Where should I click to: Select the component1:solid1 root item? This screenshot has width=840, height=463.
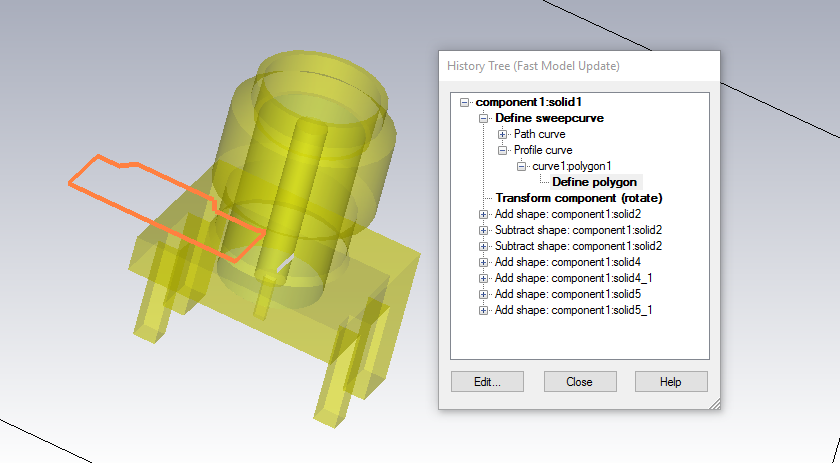529,102
